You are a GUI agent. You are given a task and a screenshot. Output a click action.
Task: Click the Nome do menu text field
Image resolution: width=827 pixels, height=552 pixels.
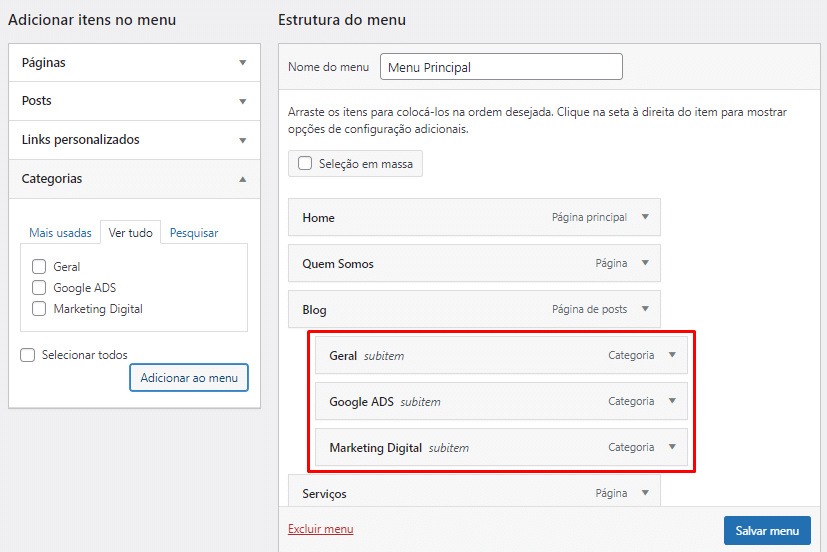coord(501,67)
